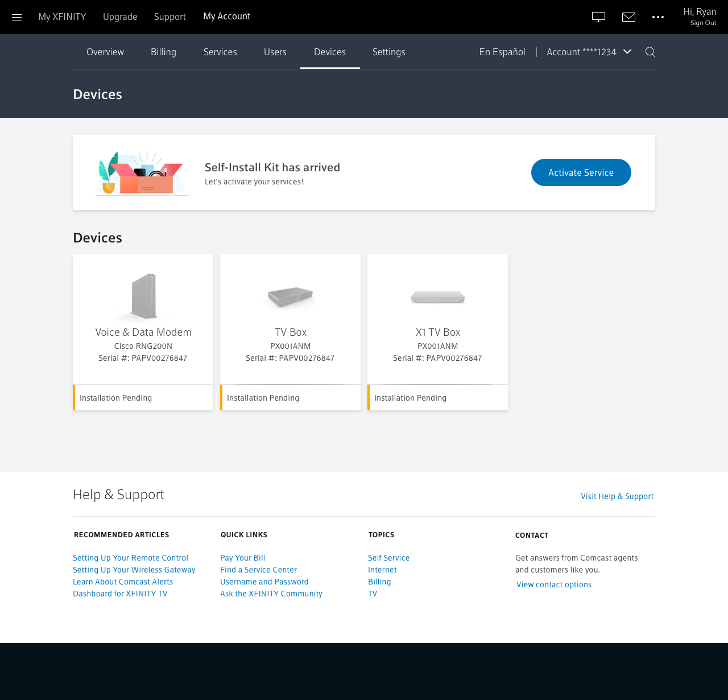Open Setting Up Your Remote Control article
The width and height of the screenshot is (728, 700).
tap(130, 558)
